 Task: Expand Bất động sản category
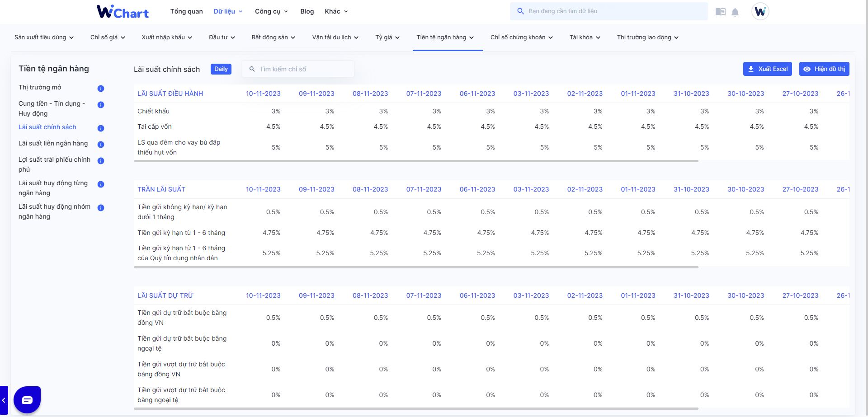(274, 37)
